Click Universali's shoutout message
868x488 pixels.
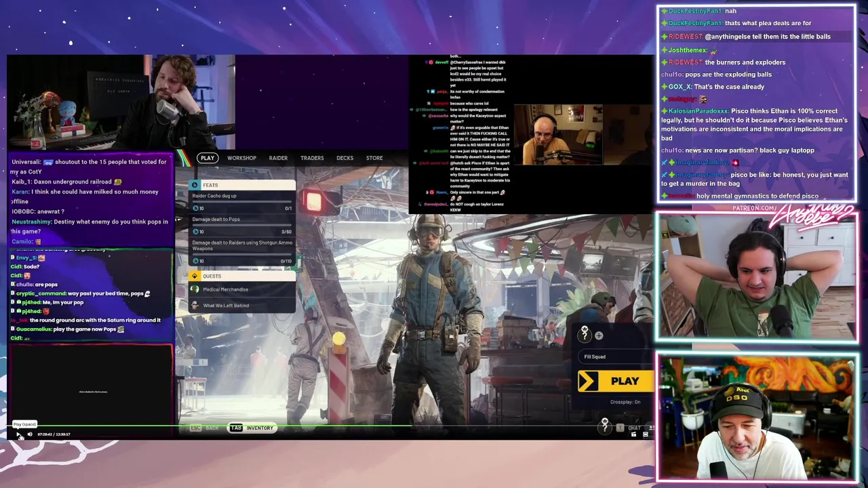89,167
